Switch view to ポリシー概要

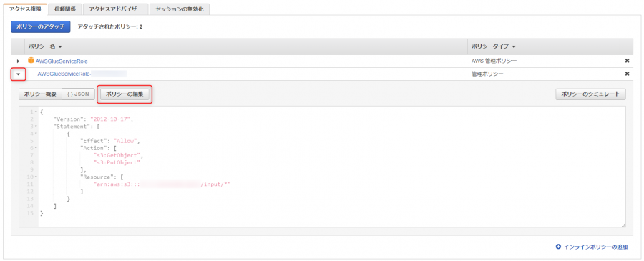tap(40, 94)
